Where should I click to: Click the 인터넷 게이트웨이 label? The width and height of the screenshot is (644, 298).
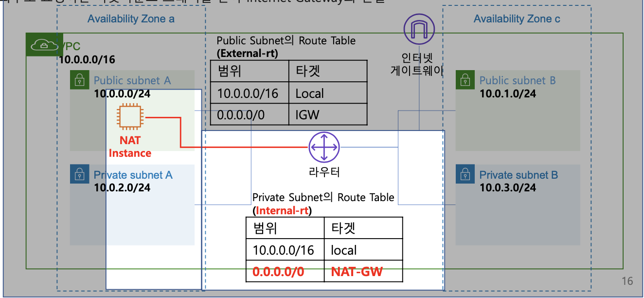(x=417, y=65)
